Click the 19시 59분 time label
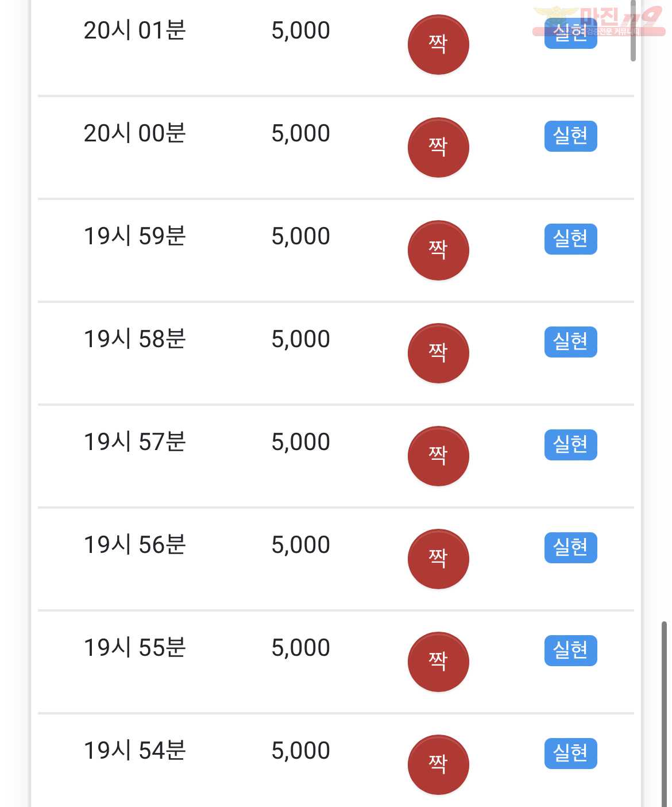Screen dimensions: 672x807 (135, 236)
